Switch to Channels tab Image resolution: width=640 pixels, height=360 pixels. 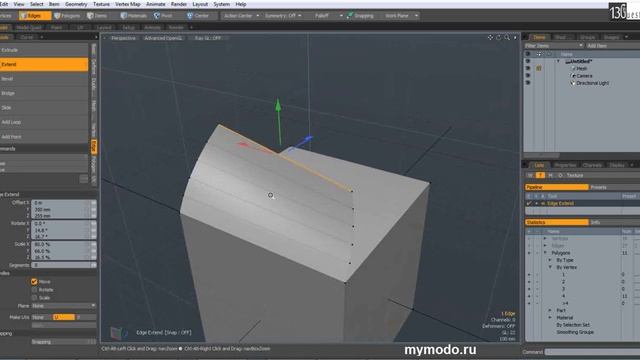(x=592, y=165)
